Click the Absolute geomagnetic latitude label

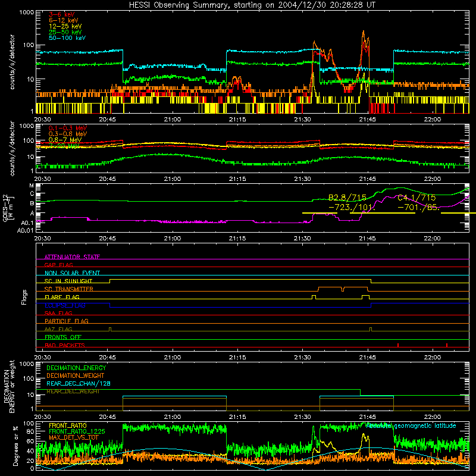point(411,425)
